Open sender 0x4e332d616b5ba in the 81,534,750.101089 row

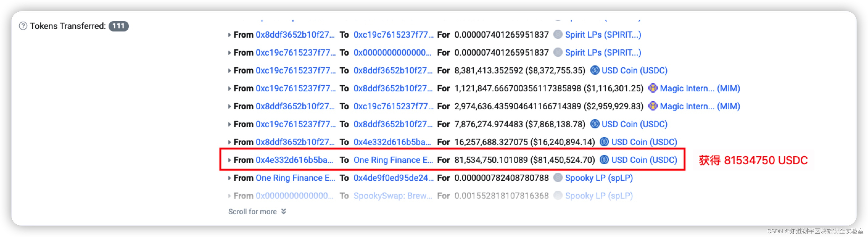(294, 160)
